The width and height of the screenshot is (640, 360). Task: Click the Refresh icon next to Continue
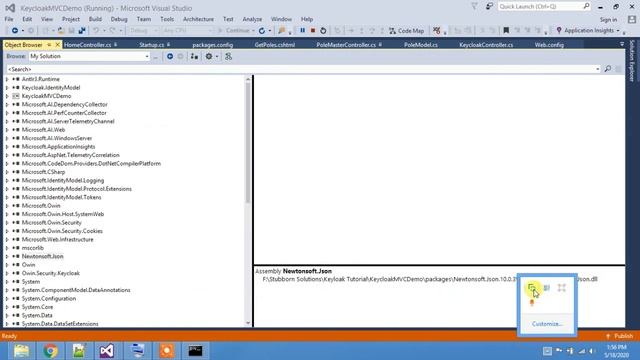pyautogui.click(x=262, y=31)
